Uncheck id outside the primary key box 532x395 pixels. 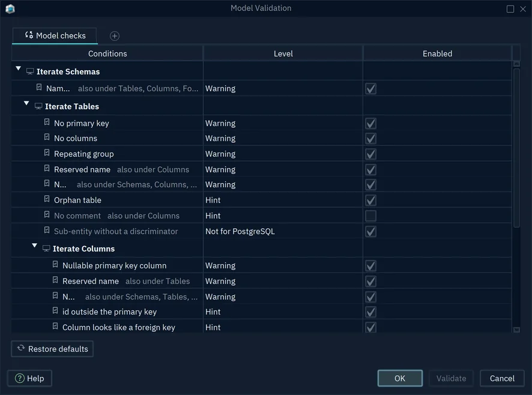click(x=370, y=312)
